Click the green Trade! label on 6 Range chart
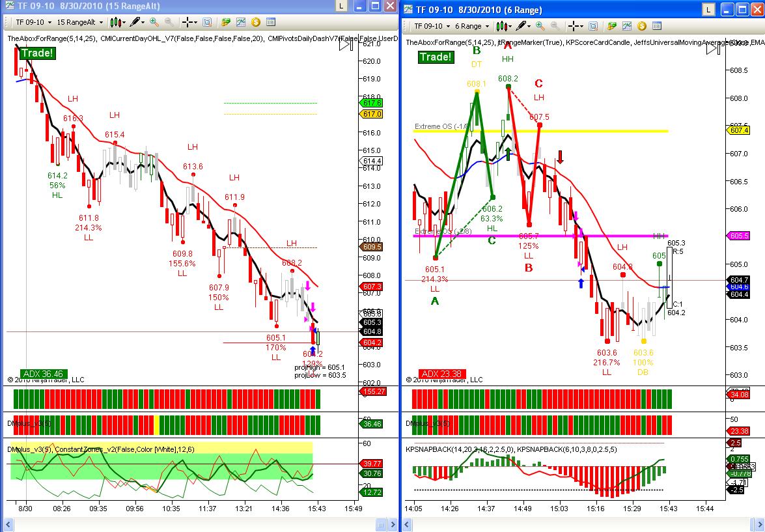The image size is (765, 532). (x=436, y=57)
